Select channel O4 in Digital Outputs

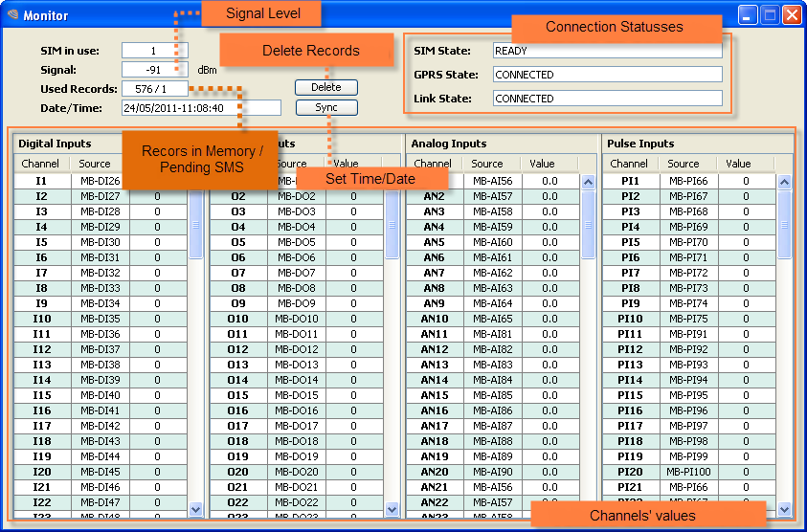238,227
